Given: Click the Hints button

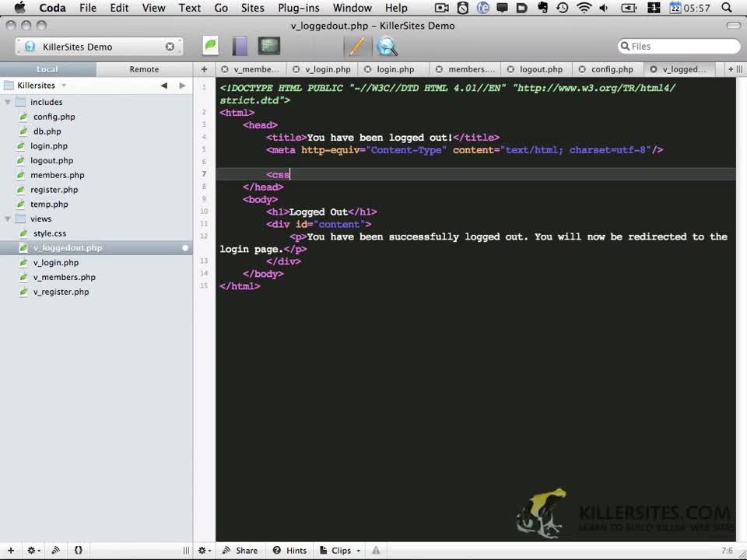Looking at the screenshot, I should pos(289,550).
